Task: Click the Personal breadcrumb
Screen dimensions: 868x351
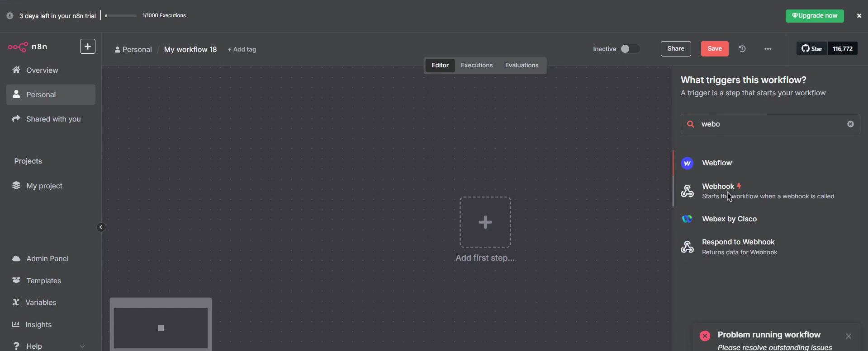Action: (x=133, y=50)
